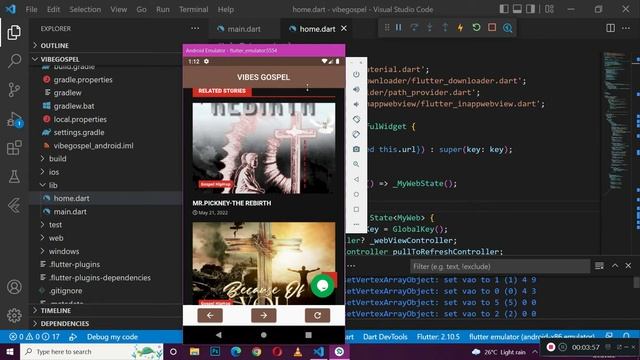
Task: Click emulator sidebar back triangle
Action: coord(356,179)
